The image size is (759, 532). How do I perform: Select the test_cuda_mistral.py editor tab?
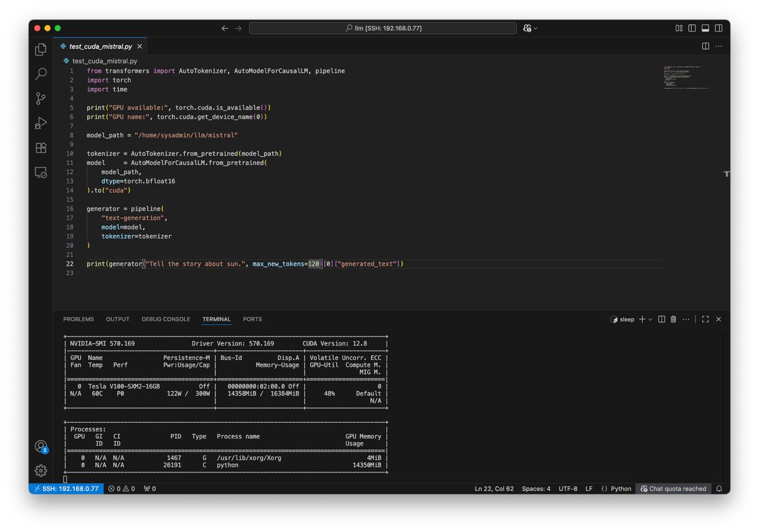[x=100, y=46]
